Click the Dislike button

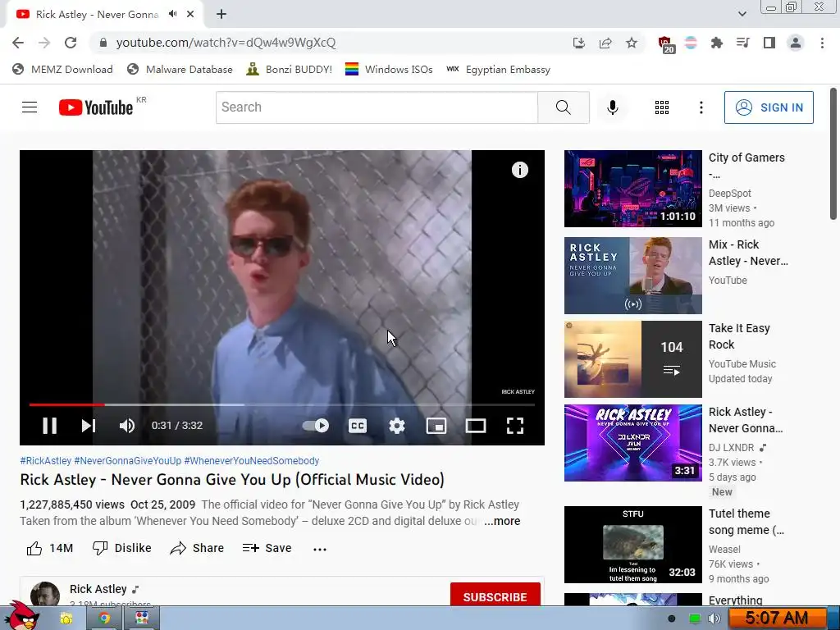(x=121, y=548)
